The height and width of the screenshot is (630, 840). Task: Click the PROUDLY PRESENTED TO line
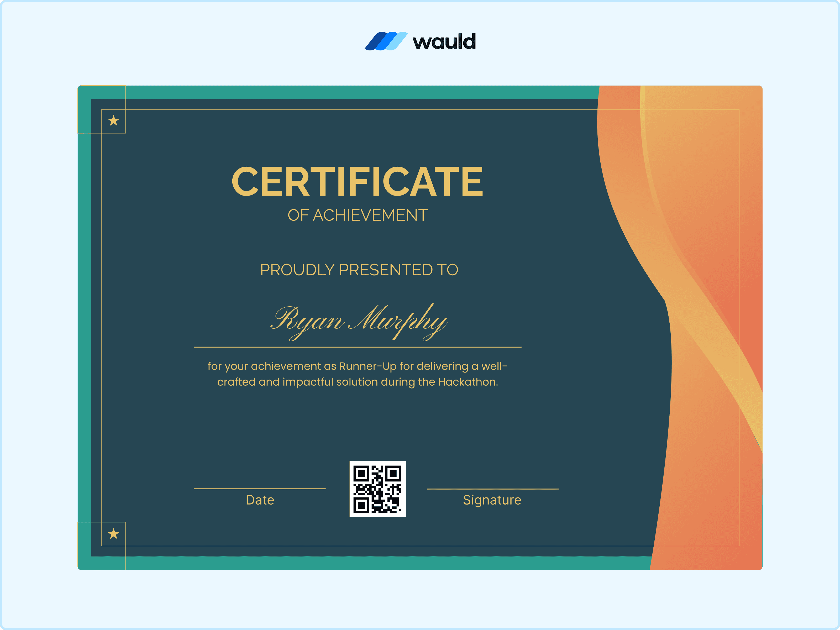[x=359, y=270]
